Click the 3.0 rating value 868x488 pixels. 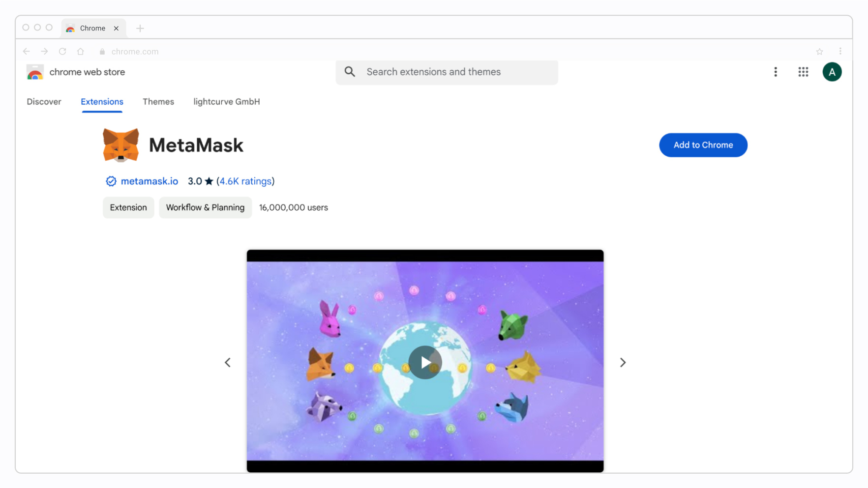pos(195,181)
